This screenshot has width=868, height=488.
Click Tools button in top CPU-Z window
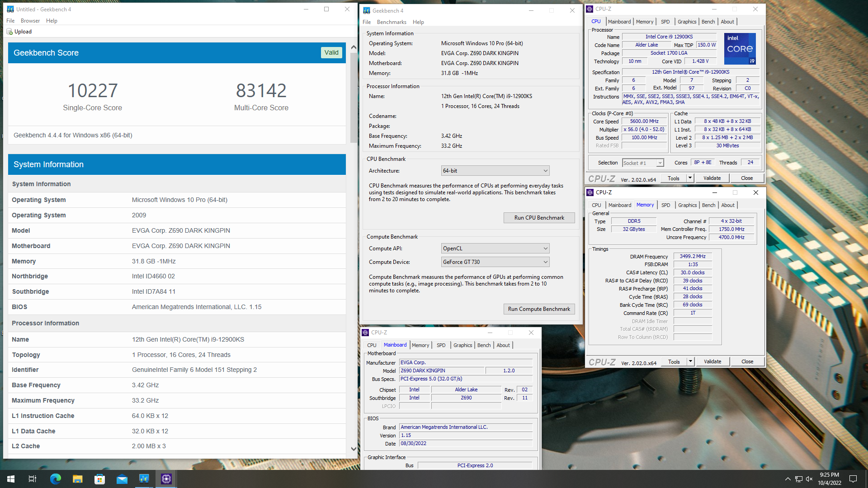(x=673, y=178)
